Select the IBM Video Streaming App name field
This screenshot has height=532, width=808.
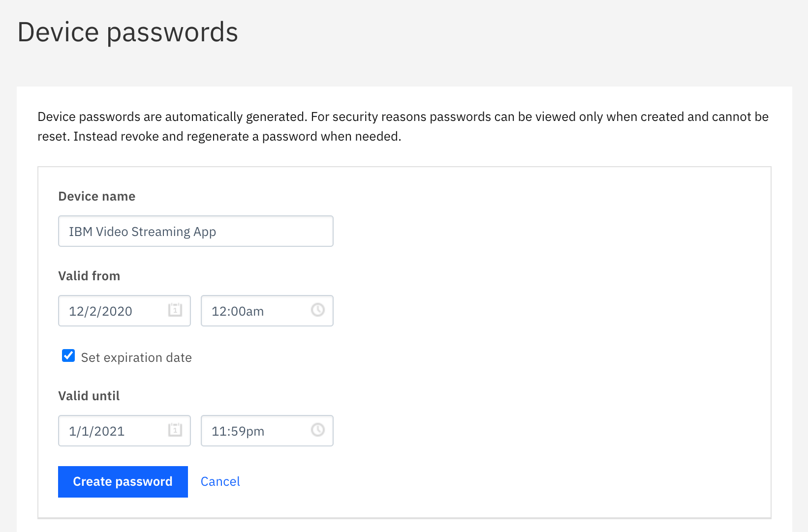point(195,231)
